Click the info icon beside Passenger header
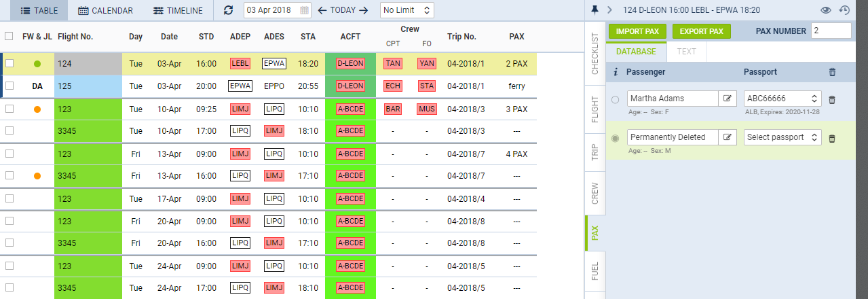This screenshot has width=868, height=299. 616,71
